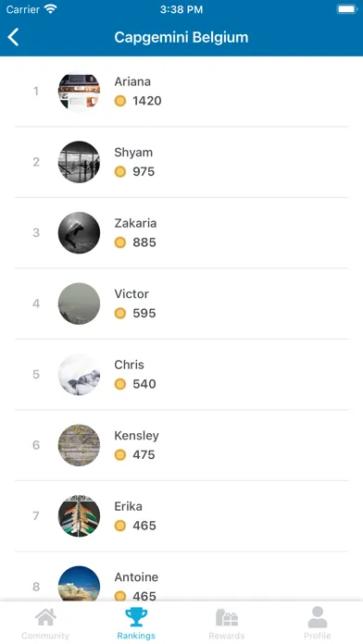
Task: Open Antoine's ranking entry name
Action: (x=136, y=577)
